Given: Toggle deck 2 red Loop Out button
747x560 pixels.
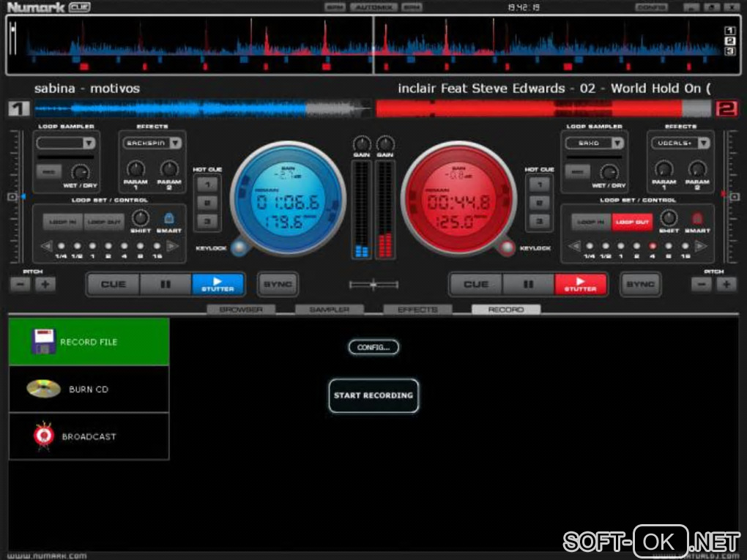Looking at the screenshot, I should click(632, 222).
